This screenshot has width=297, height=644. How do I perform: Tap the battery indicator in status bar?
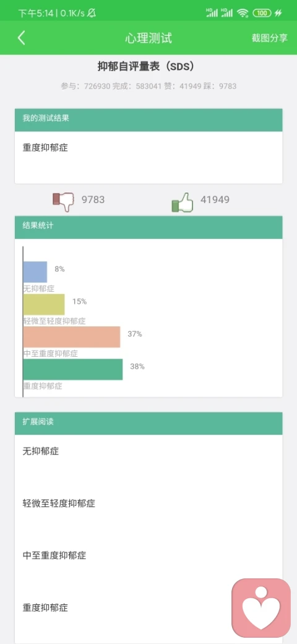pyautogui.click(x=262, y=13)
